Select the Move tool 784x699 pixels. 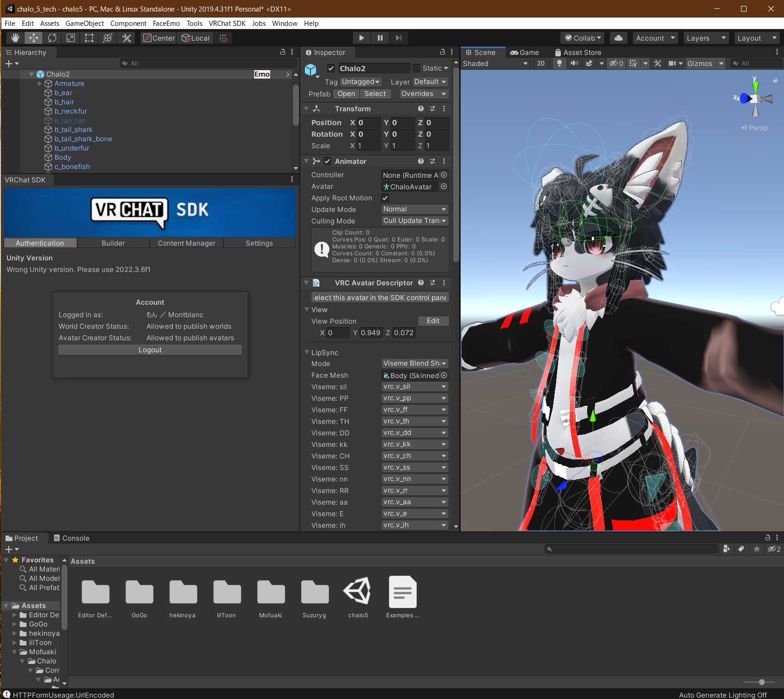click(34, 38)
